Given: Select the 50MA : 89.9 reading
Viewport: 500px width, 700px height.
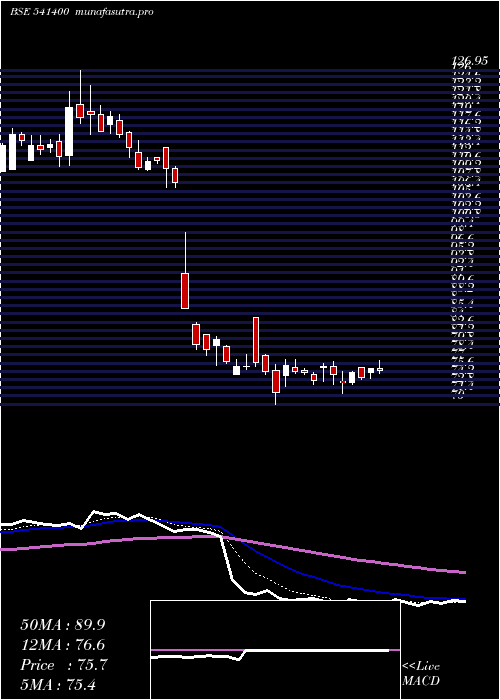Looking at the screenshot, I should (x=63, y=625).
